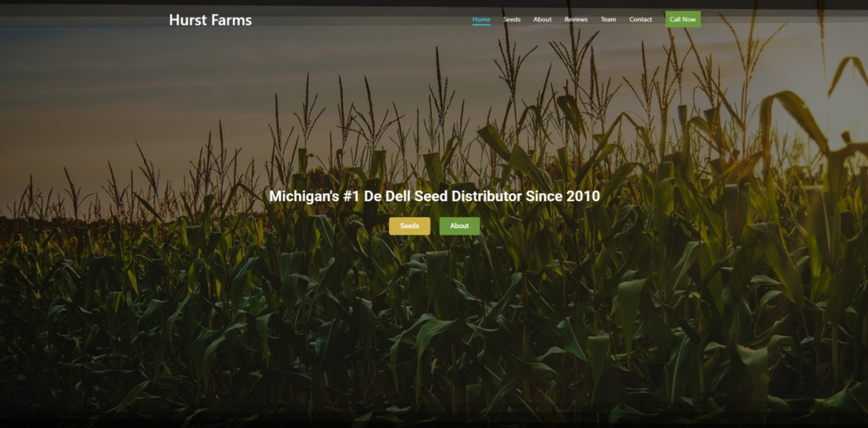The width and height of the screenshot is (868, 428).
Task: Click "Seed" in the hero headline
Action: coord(431,196)
